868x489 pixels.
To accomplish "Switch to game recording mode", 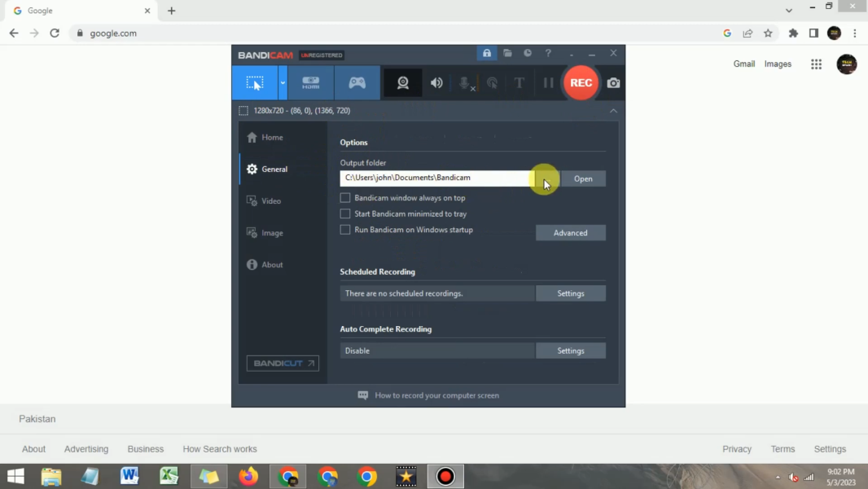I will point(357,83).
